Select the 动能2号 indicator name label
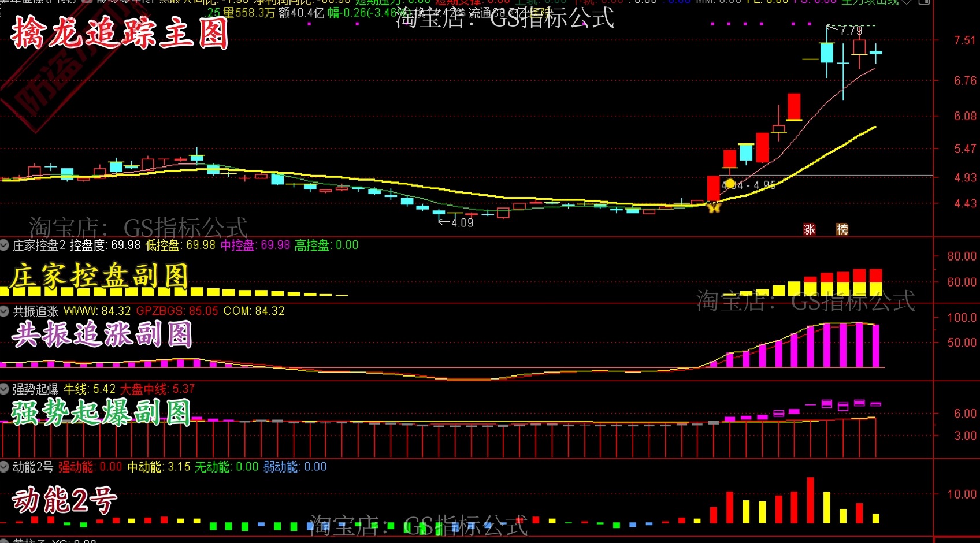The width and height of the screenshot is (980, 543). point(33,467)
